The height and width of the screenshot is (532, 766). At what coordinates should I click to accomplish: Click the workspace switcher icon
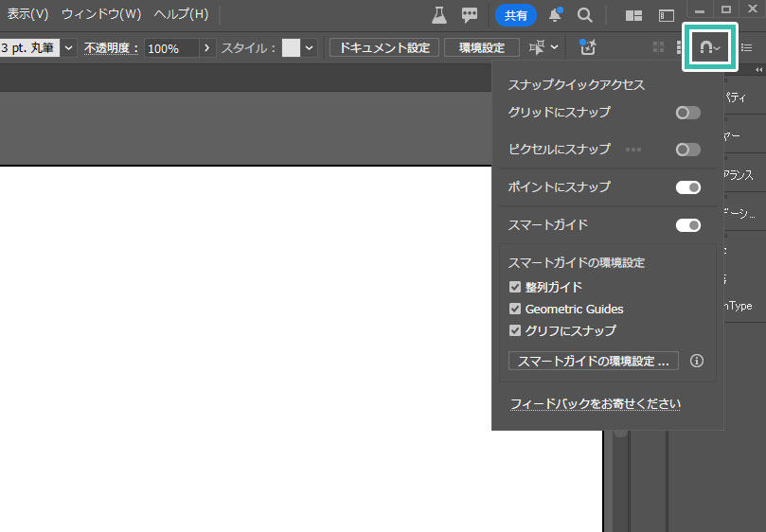(668, 15)
